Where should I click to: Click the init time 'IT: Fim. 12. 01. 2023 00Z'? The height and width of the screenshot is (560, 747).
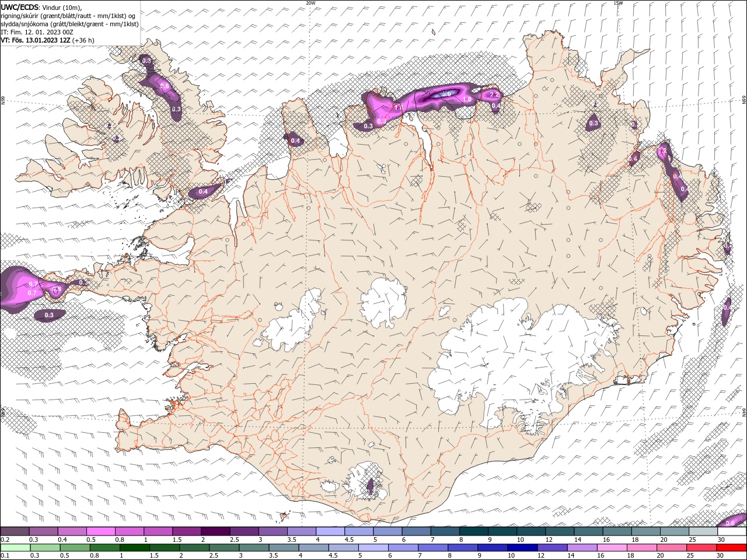click(37, 32)
